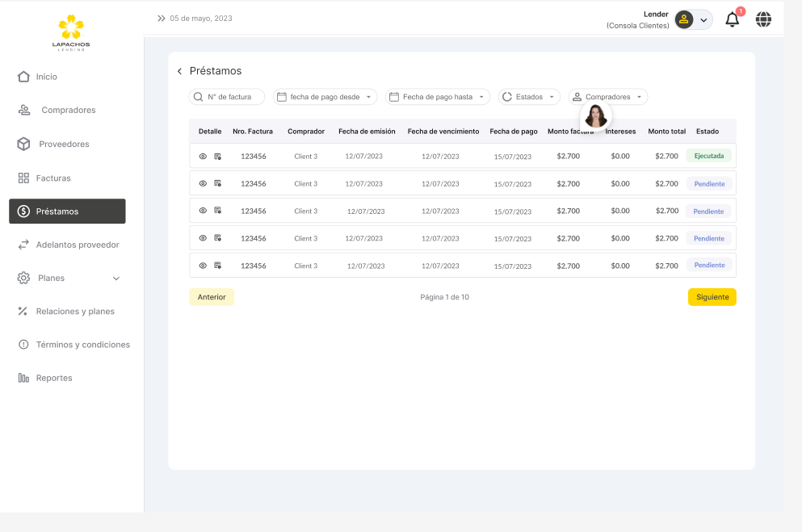Open the Lender account dropdown

click(x=694, y=19)
